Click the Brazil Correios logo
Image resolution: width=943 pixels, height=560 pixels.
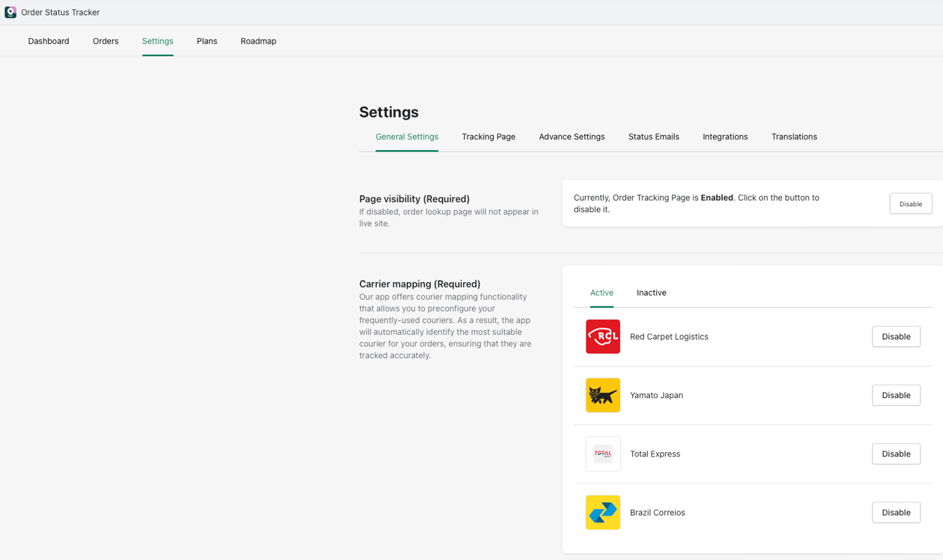pos(602,513)
